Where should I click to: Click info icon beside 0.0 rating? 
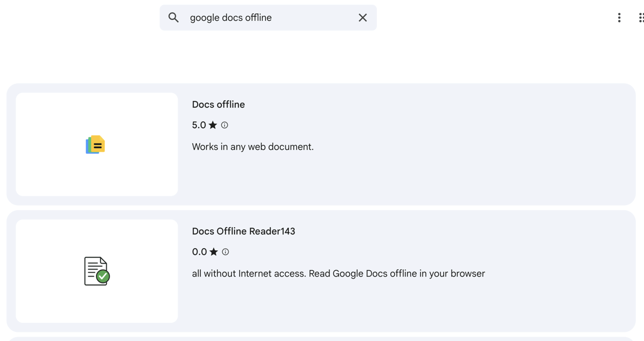[225, 252]
